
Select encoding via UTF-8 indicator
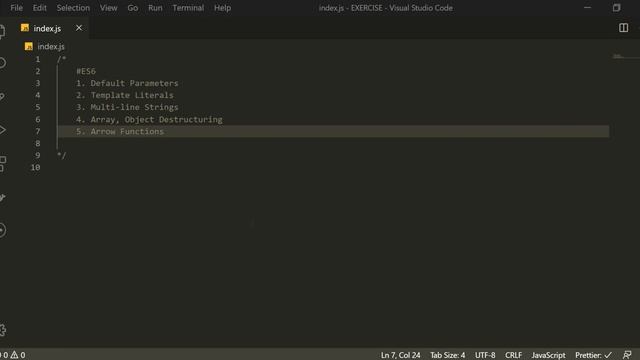click(485, 355)
